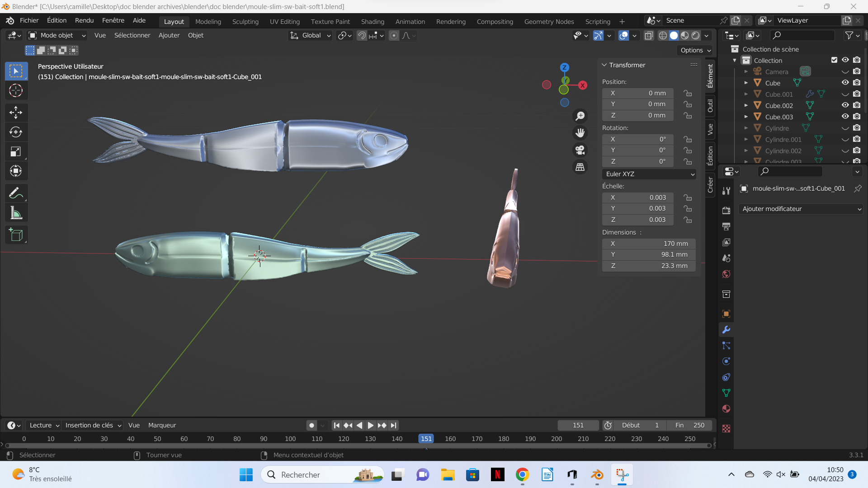This screenshot has height=488, width=868.
Task: Pick the Transform tool
Action: (x=16, y=171)
